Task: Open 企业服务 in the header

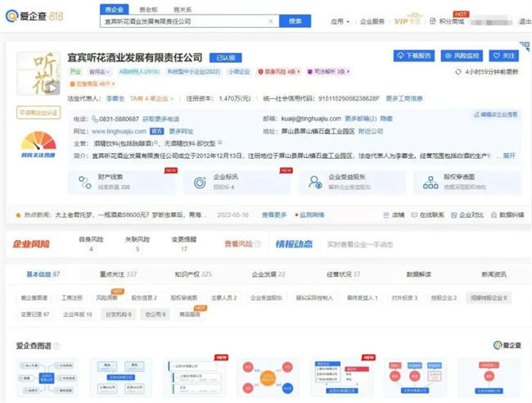Action: pos(372,21)
